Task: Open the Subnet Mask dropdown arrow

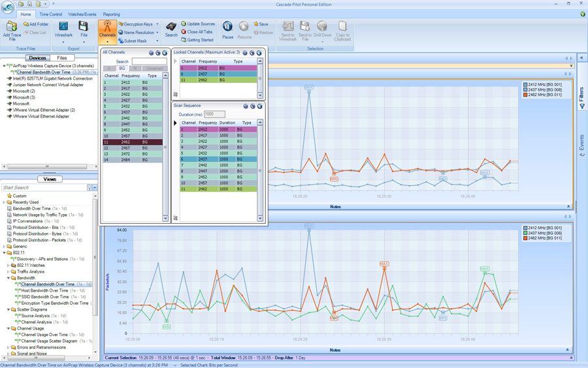Action: pyautogui.click(x=157, y=41)
